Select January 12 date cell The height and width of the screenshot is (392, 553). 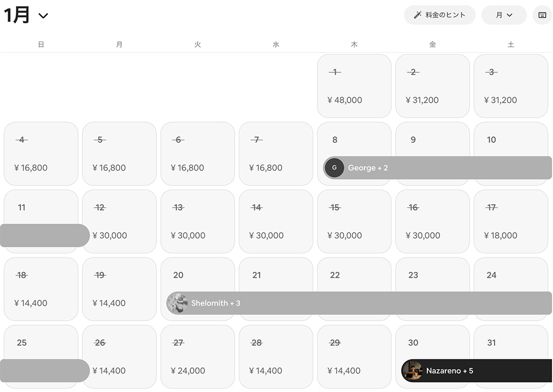119,221
